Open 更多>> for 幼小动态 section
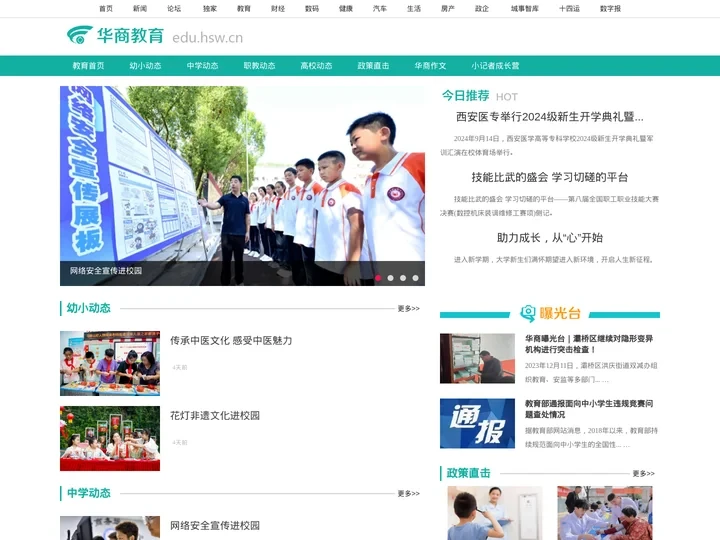The height and width of the screenshot is (540, 720). point(409,309)
